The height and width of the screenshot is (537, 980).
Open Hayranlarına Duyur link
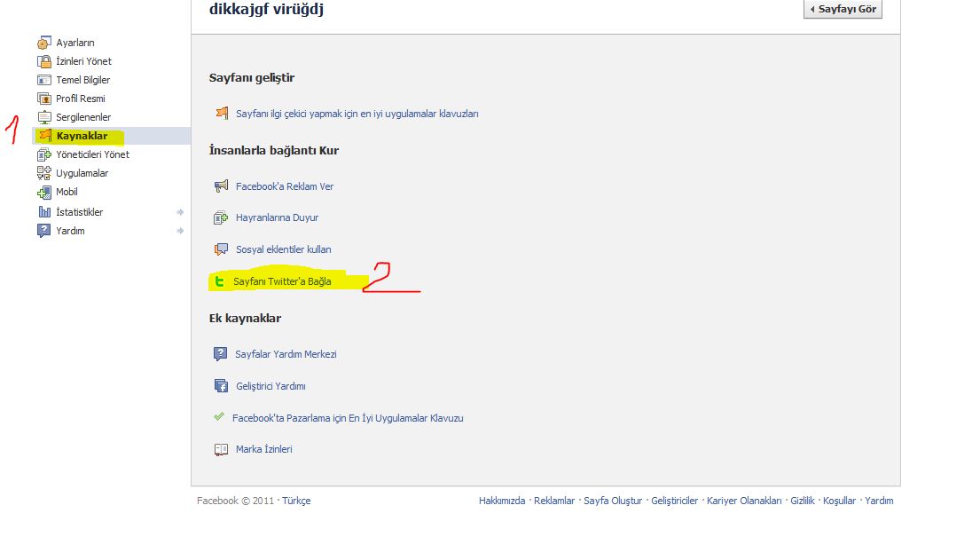[x=277, y=217]
